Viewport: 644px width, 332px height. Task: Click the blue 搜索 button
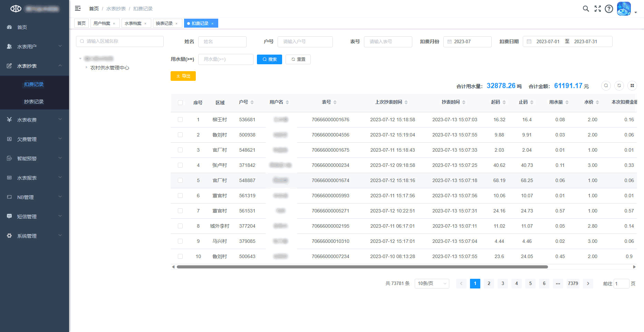[269, 59]
